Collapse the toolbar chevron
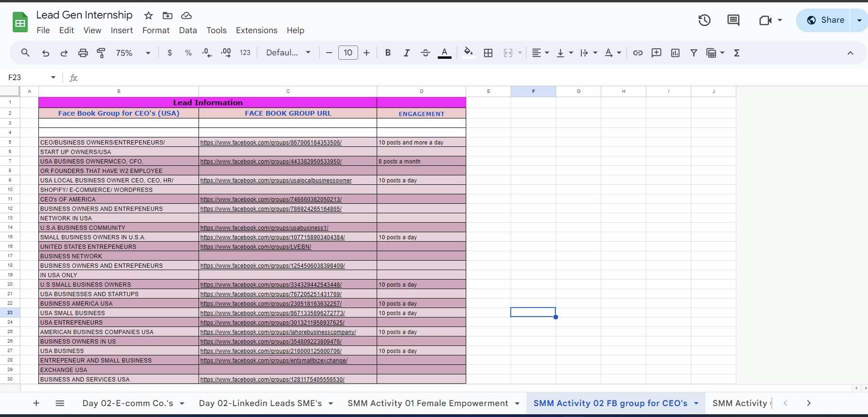Viewport: 868px width, 417px height. pyautogui.click(x=850, y=53)
